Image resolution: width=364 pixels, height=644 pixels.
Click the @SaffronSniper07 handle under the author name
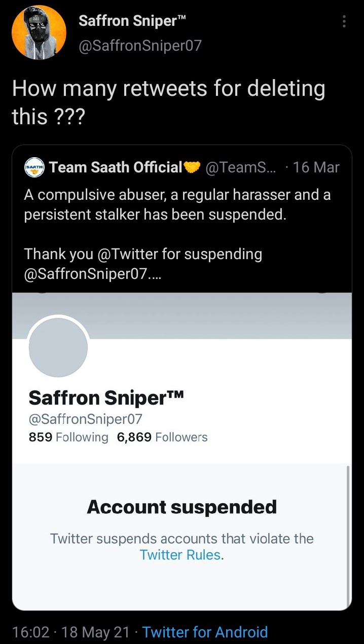click(x=140, y=46)
